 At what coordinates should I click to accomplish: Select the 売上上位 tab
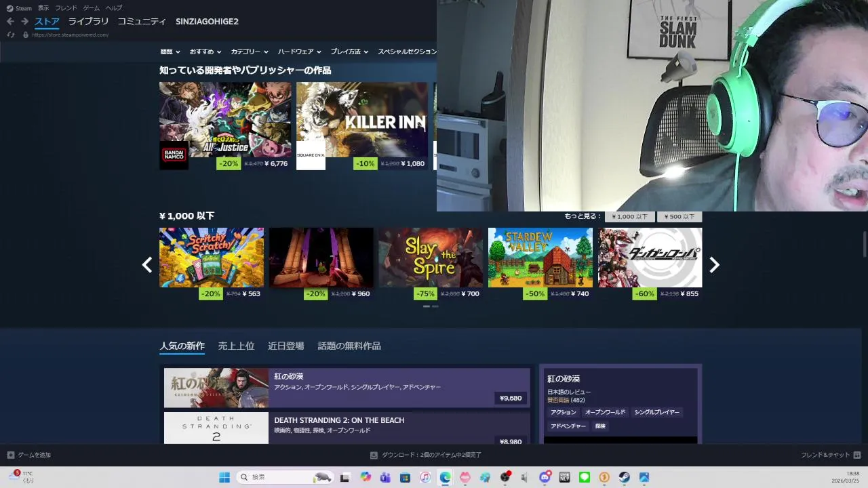pyautogui.click(x=236, y=346)
